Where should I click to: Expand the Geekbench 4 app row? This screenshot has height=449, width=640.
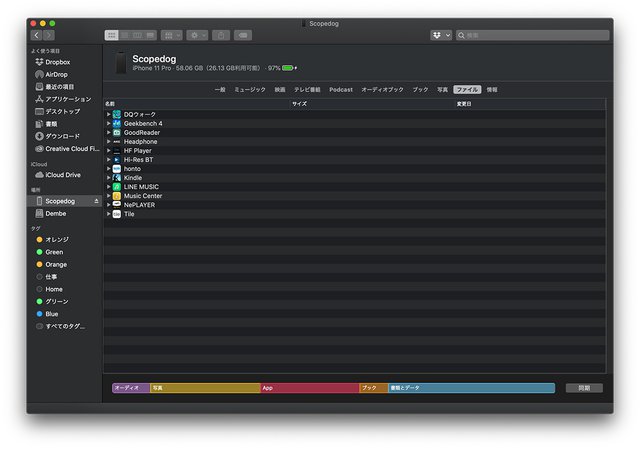(109, 123)
